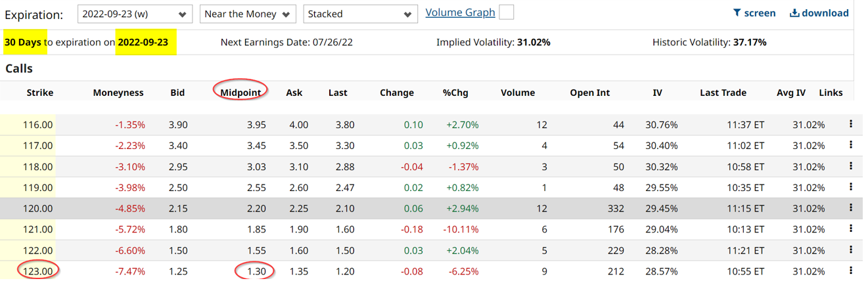Open links menu for 117.00 strike row
The height and width of the screenshot is (285, 868).
851,145
